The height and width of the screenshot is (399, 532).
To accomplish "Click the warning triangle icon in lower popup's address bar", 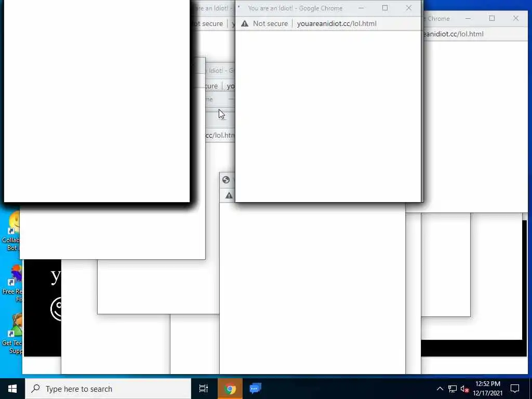I will (229, 195).
